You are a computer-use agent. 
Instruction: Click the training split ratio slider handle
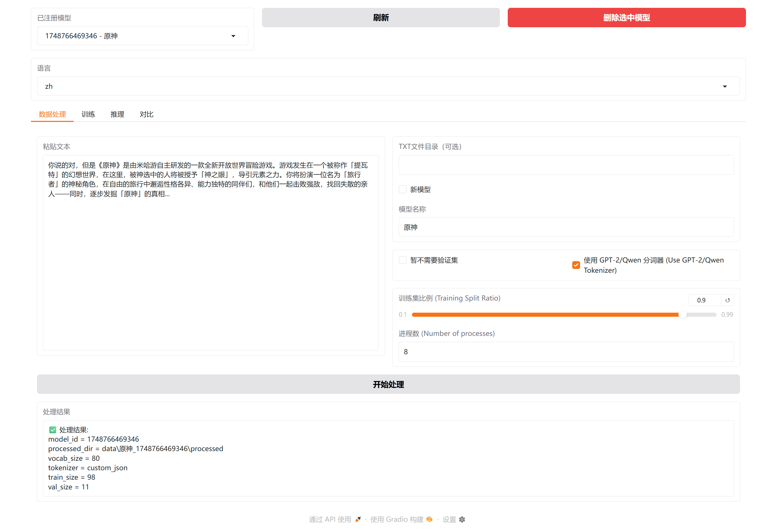682,315
